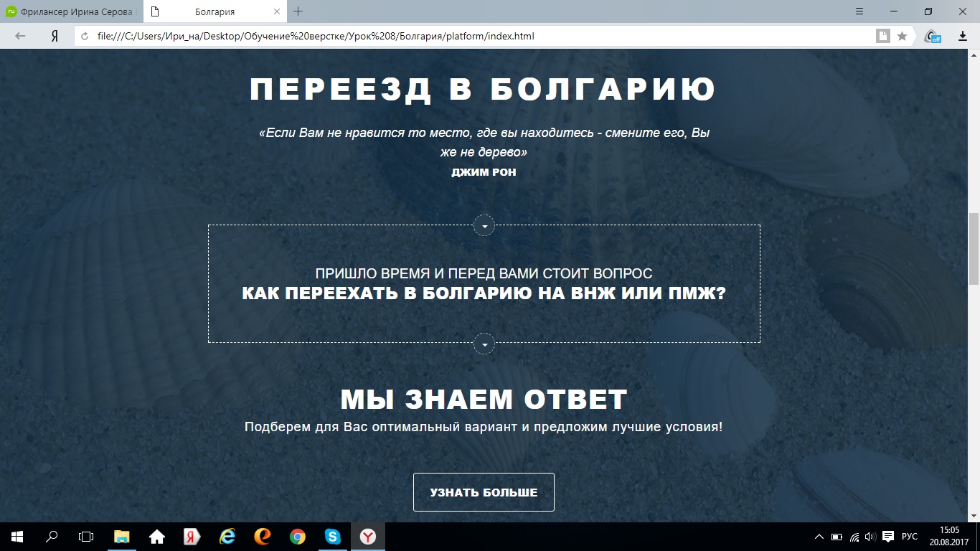Open the downloads arrow icon
Viewport: 980px width, 551px height.
click(x=962, y=36)
